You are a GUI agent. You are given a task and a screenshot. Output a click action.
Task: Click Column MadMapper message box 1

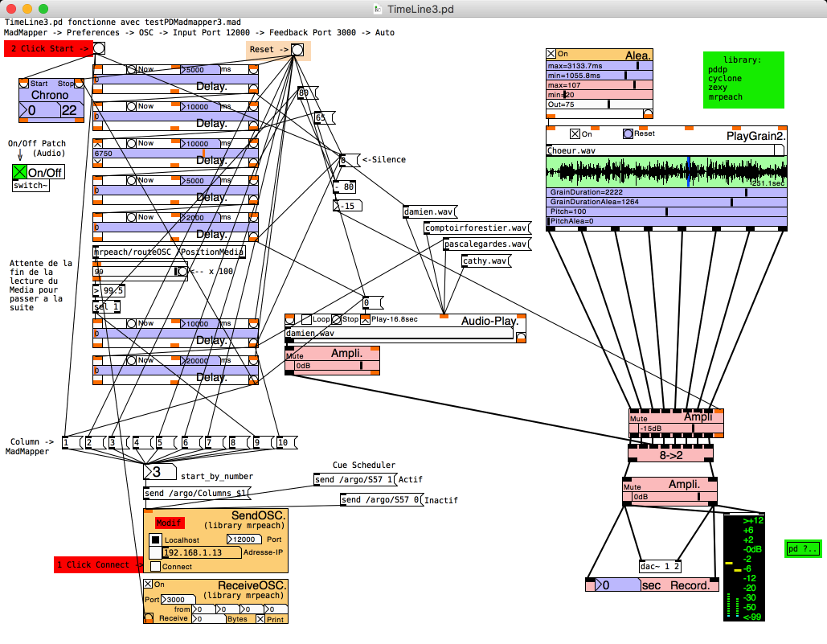[x=72, y=442]
